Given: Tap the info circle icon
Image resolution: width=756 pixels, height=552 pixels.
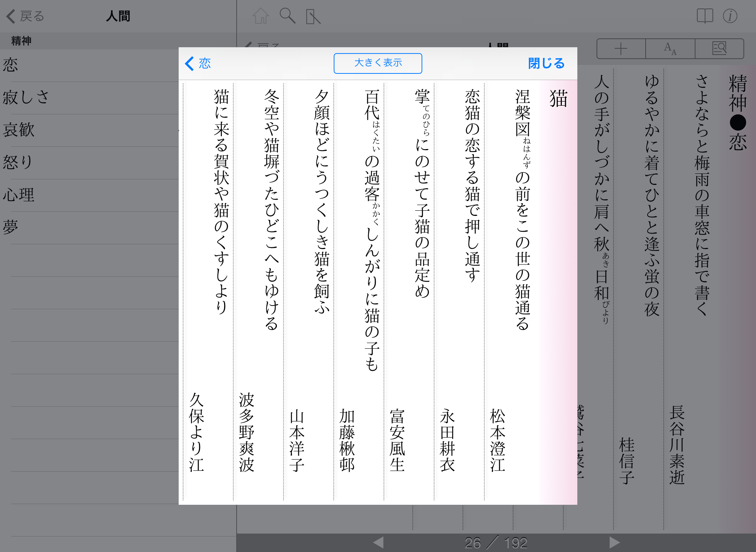Looking at the screenshot, I should 730,16.
